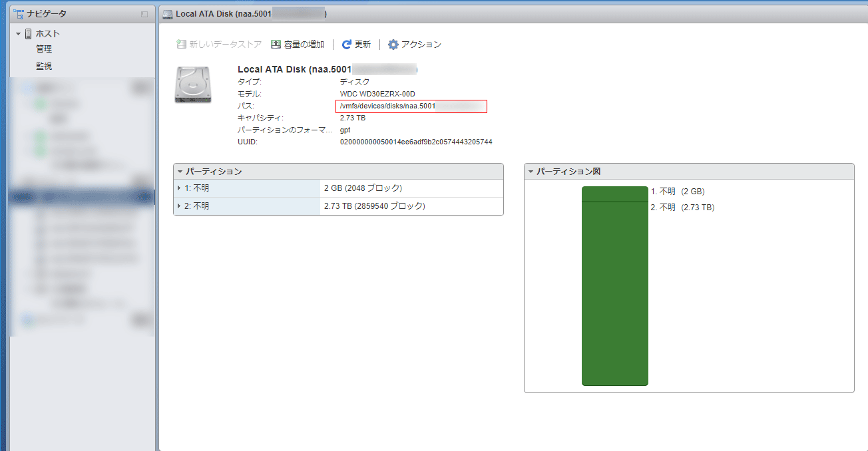Click the 新しいデータストア icon

point(181,45)
